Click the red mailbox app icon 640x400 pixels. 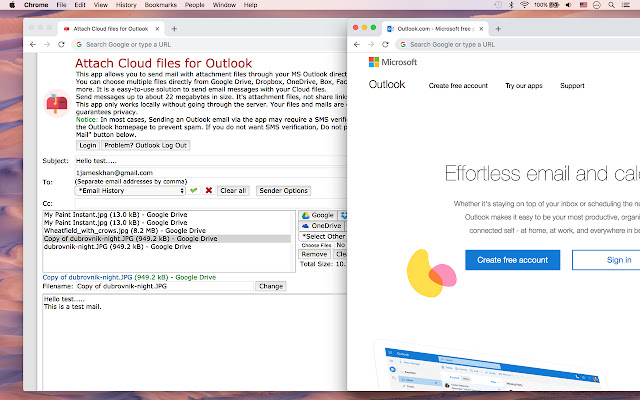click(57, 103)
